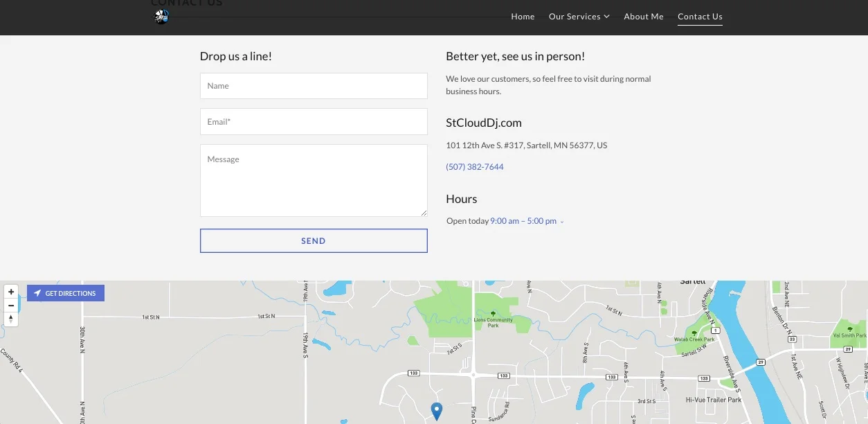Call the (507) 382-7644 phone link
868x424 pixels.
475,166
